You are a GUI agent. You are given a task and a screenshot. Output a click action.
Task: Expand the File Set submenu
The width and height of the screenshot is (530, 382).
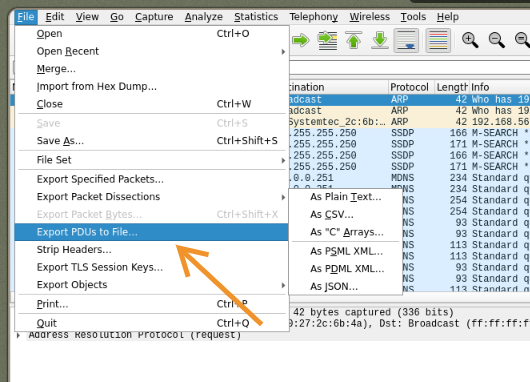(152, 160)
